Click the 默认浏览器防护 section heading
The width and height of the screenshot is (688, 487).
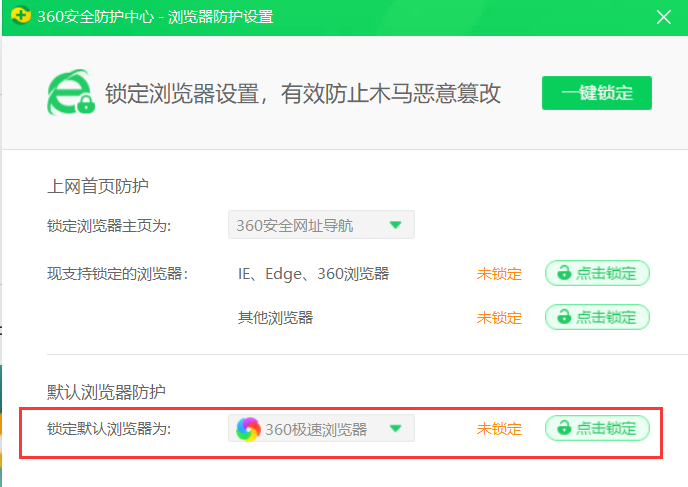click(x=106, y=392)
